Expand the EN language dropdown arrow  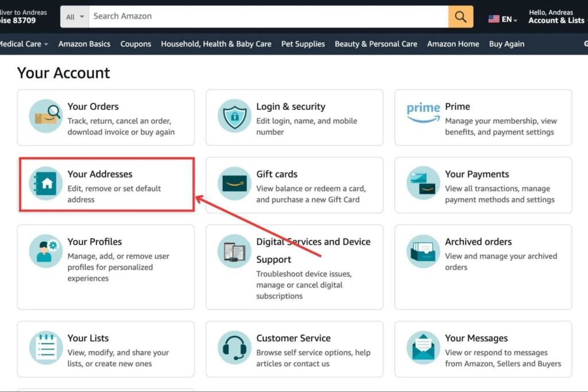point(515,20)
